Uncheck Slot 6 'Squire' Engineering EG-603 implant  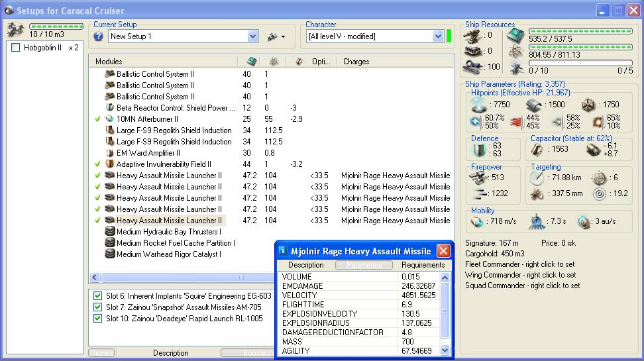(98, 296)
